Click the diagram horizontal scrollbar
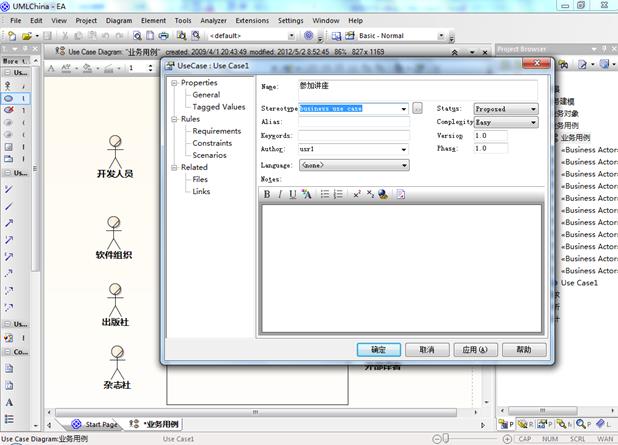 (x=255, y=412)
